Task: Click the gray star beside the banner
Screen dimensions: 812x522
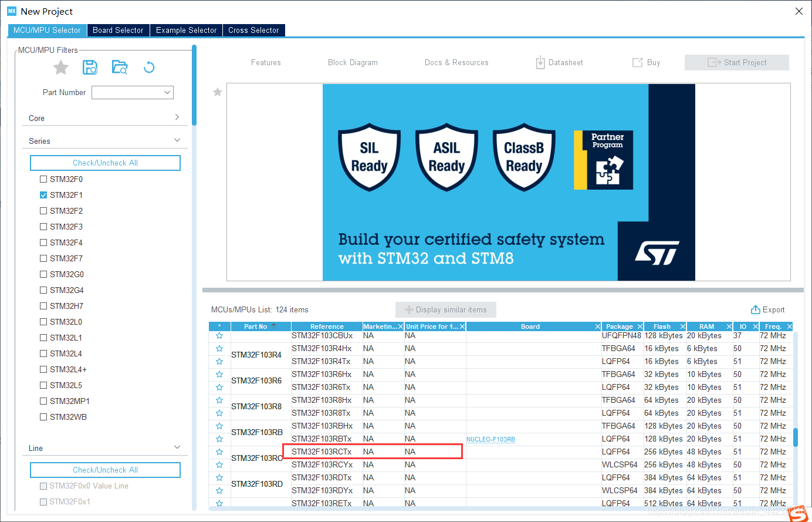Action: (x=218, y=92)
